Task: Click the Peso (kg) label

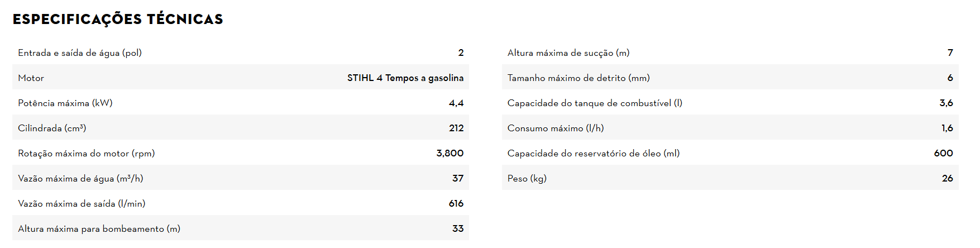Action: [527, 179]
